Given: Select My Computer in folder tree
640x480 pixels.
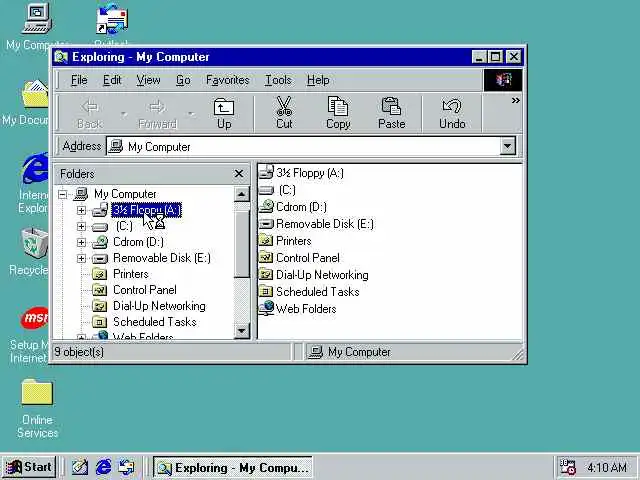Looking at the screenshot, I should click(125, 194).
